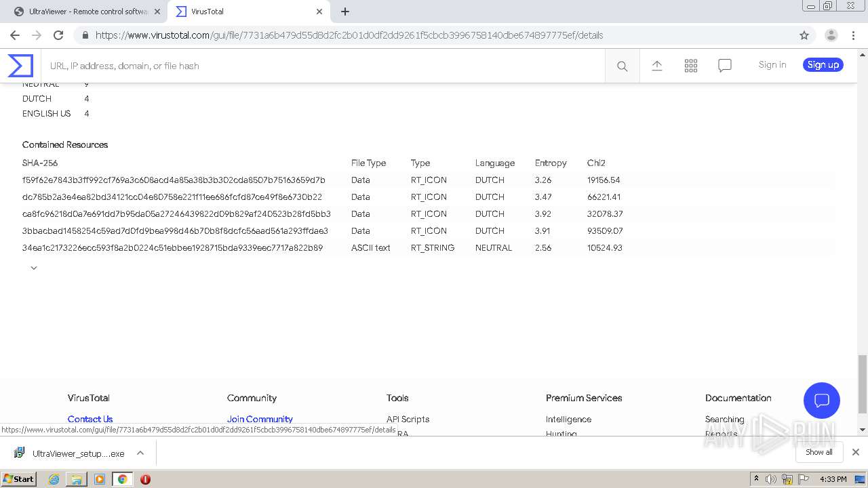868x488 pixels.
Task: Click the Windows Start button
Action: coord(19,479)
